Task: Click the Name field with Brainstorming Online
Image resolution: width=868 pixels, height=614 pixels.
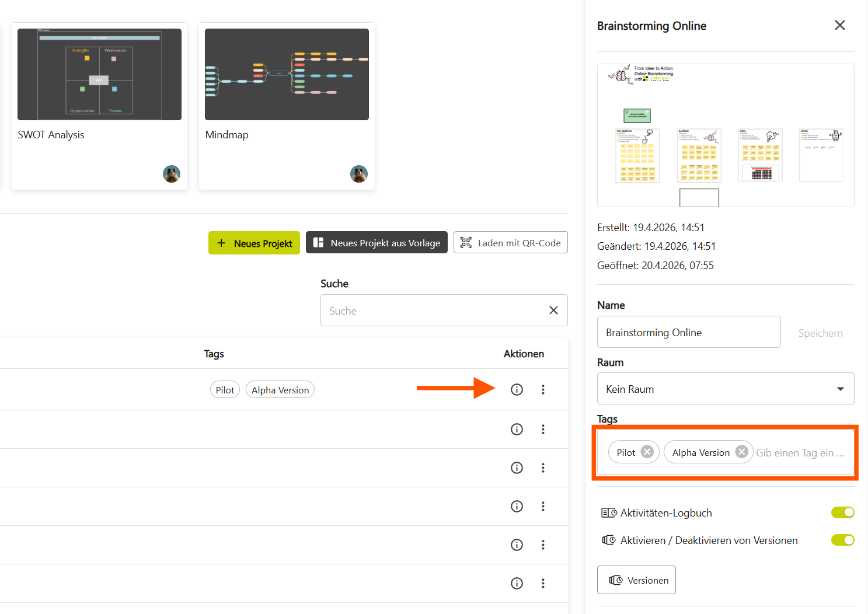Action: [688, 332]
